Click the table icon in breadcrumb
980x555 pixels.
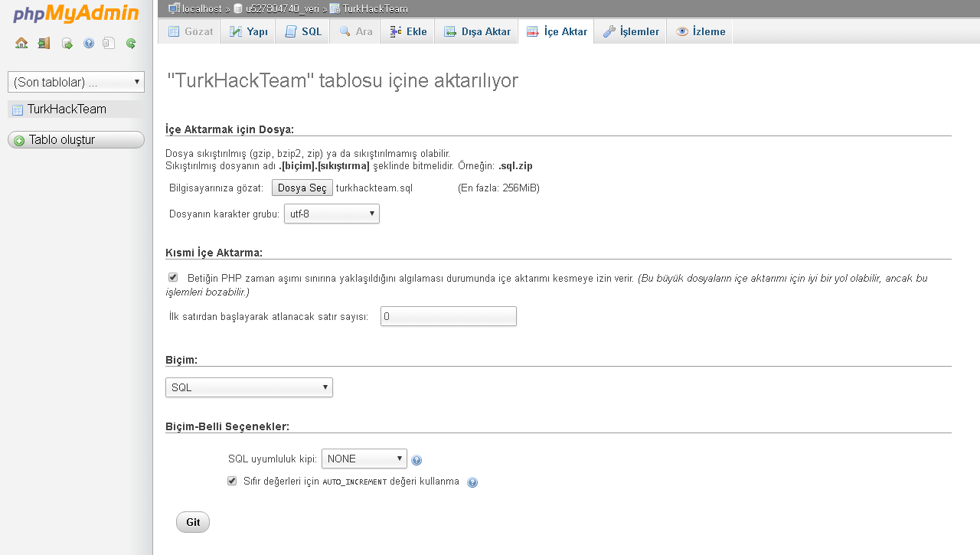point(335,8)
